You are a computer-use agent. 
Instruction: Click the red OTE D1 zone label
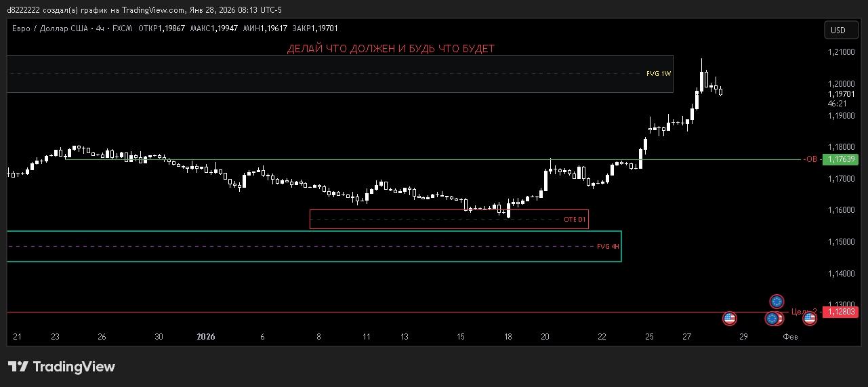(x=575, y=220)
